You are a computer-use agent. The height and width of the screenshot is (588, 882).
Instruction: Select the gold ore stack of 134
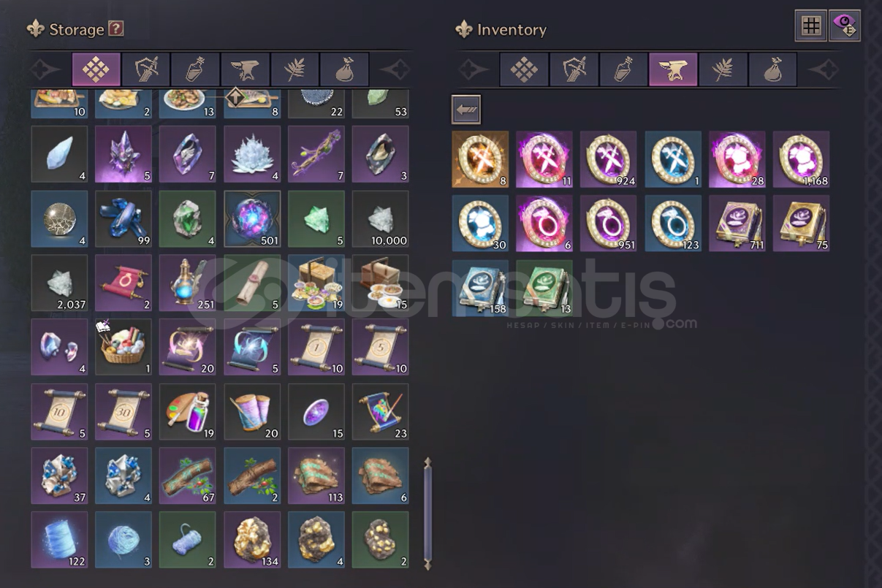tap(252, 541)
